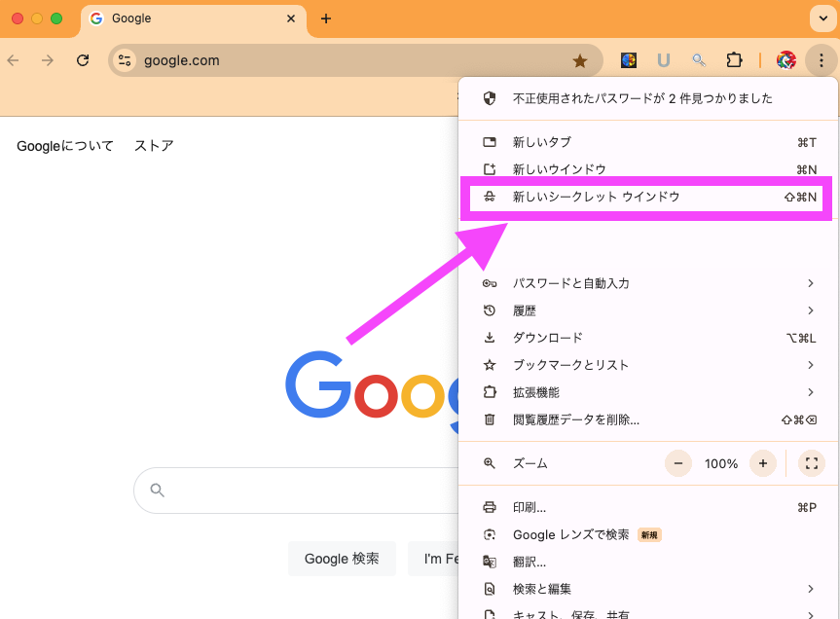Image resolution: width=840 pixels, height=619 pixels.
Task: Expand the 履歴 (History) submenu
Action: [x=647, y=310]
